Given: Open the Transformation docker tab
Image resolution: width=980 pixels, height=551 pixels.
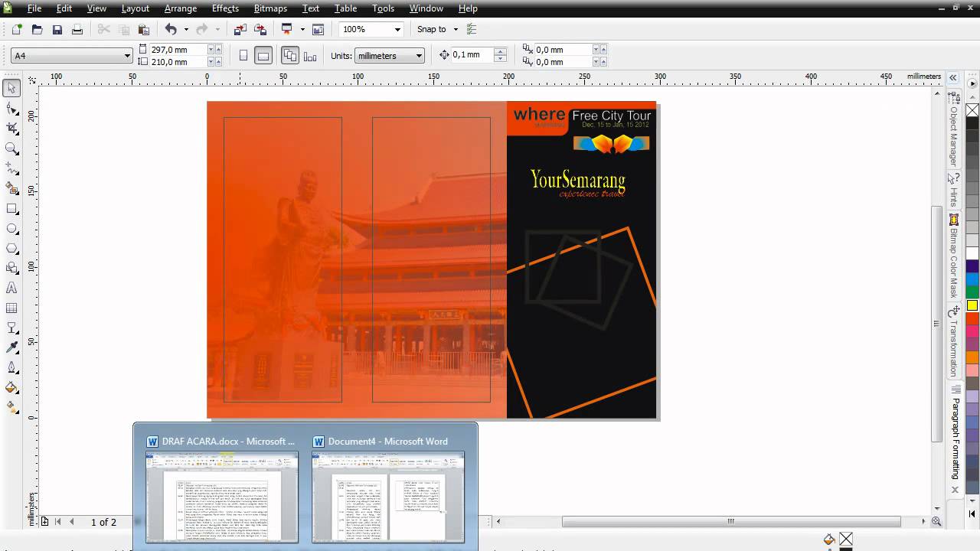Looking at the screenshot, I should click(954, 341).
